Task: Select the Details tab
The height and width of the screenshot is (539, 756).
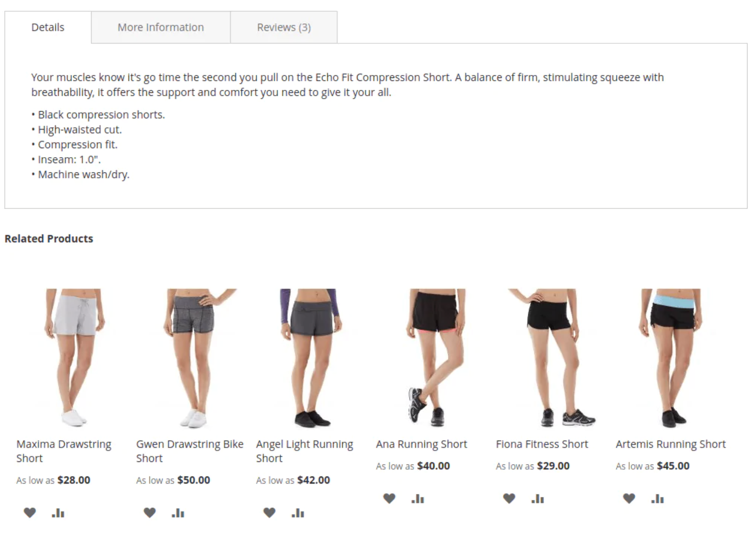Action: coord(48,27)
